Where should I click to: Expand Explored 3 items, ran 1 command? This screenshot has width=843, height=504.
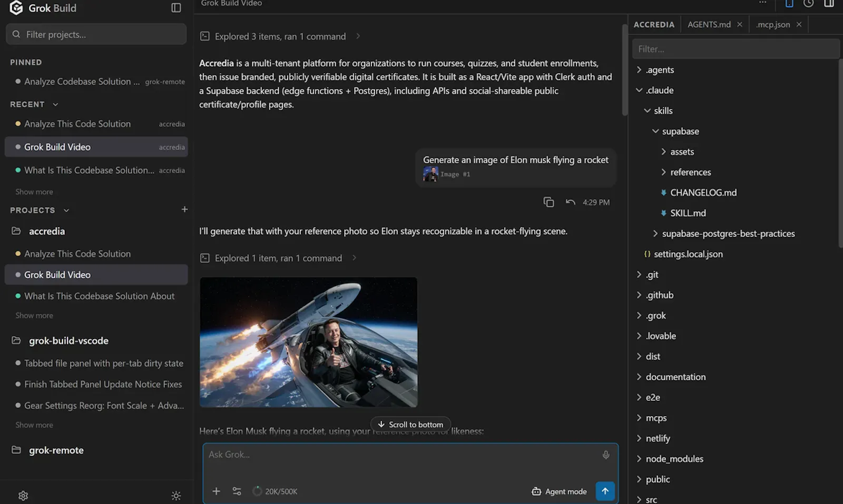point(280,36)
